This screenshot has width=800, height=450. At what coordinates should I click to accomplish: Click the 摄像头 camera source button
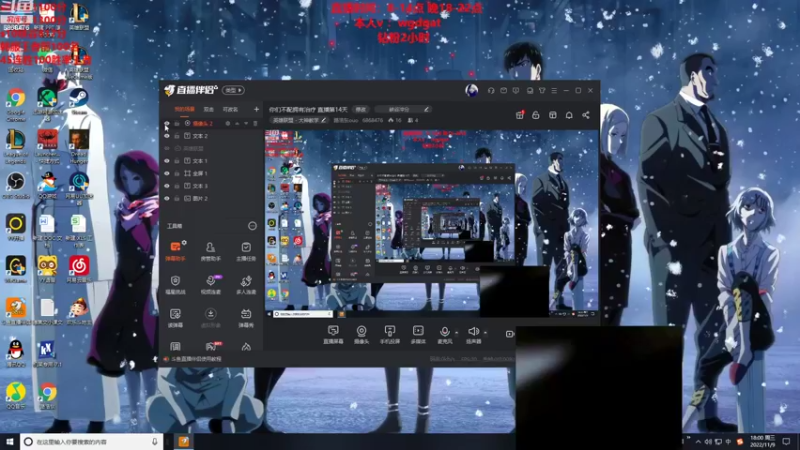[361, 335]
